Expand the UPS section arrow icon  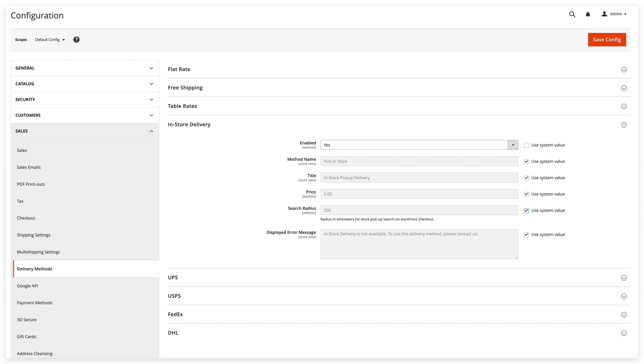click(x=624, y=278)
